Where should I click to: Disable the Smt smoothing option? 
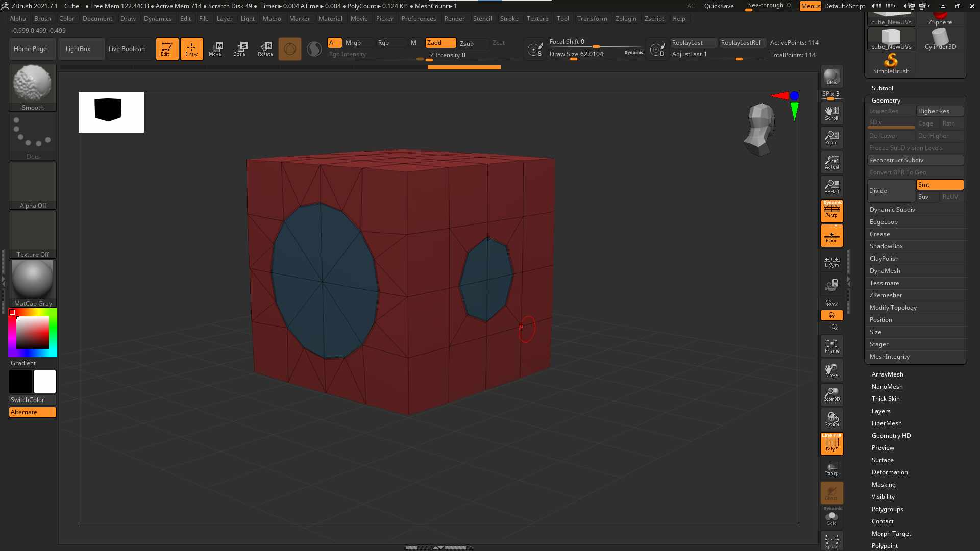(x=940, y=185)
